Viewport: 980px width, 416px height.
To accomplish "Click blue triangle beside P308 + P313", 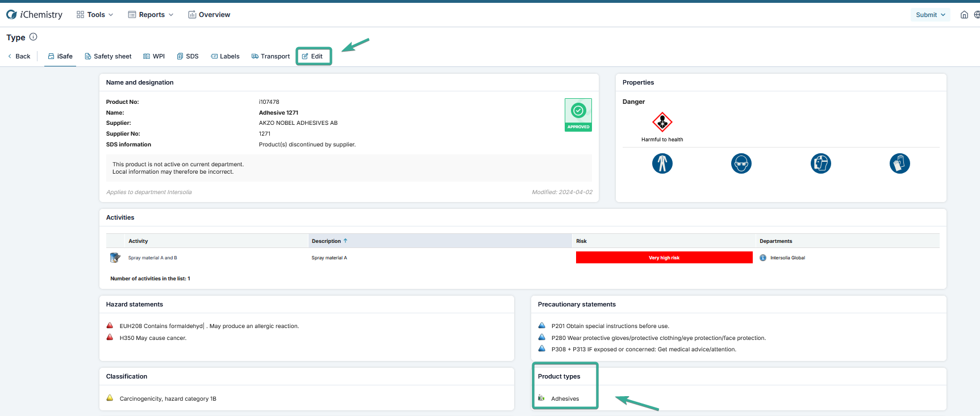I will pyautogui.click(x=541, y=348).
